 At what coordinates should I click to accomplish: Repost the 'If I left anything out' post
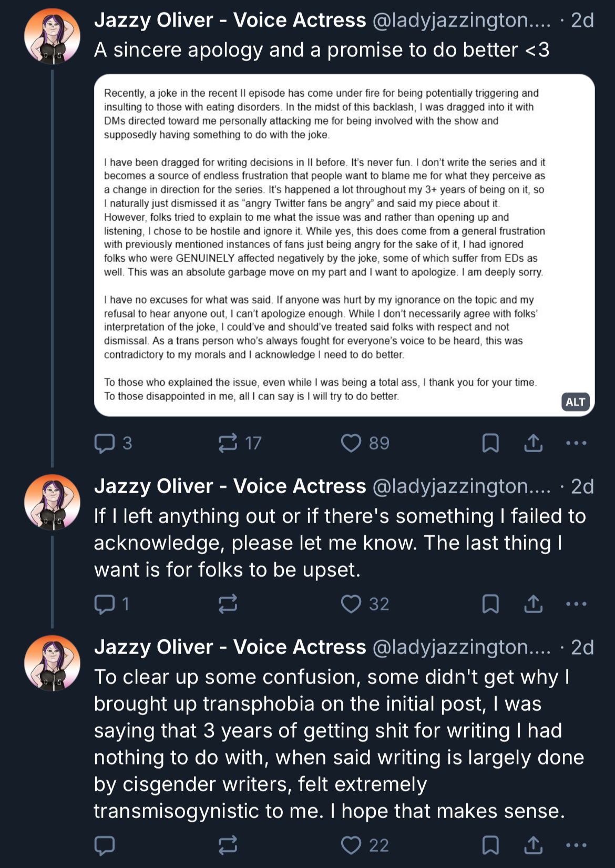[x=228, y=604]
